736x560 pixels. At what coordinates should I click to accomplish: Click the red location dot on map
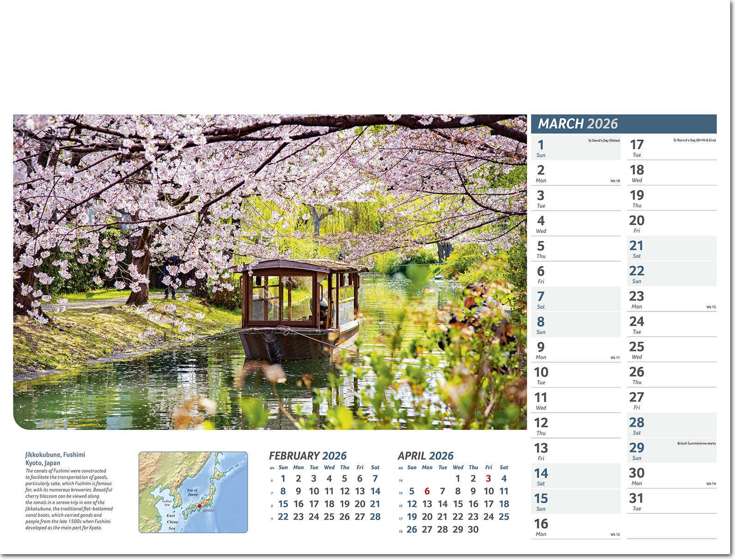coord(200,505)
